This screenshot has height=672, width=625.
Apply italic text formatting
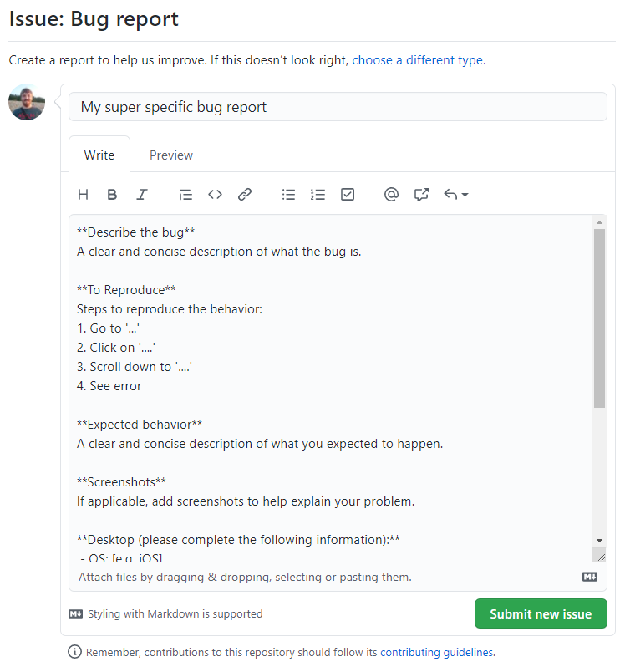(x=142, y=195)
